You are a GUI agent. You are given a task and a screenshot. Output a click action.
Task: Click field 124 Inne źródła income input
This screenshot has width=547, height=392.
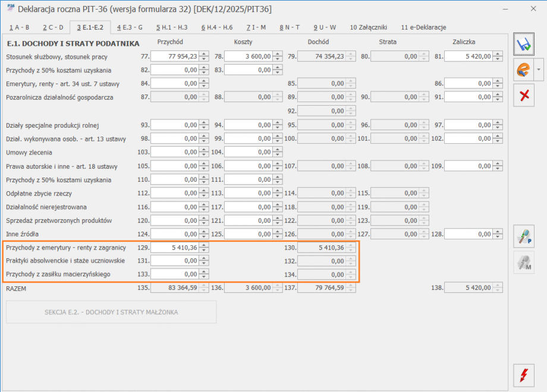point(175,234)
